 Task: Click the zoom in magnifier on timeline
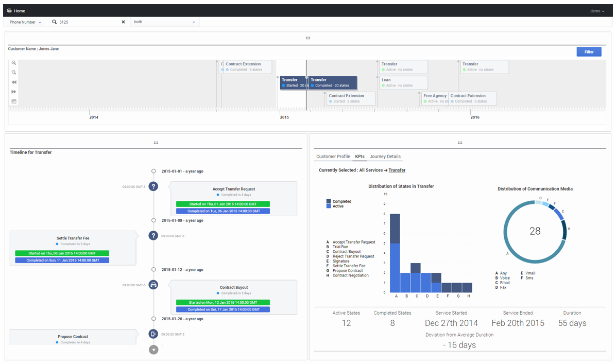coord(14,63)
